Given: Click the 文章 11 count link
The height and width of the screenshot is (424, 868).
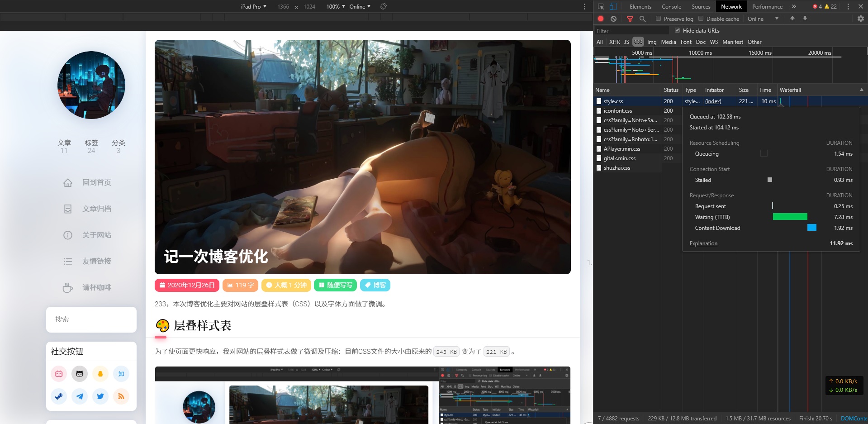Looking at the screenshot, I should [64, 146].
